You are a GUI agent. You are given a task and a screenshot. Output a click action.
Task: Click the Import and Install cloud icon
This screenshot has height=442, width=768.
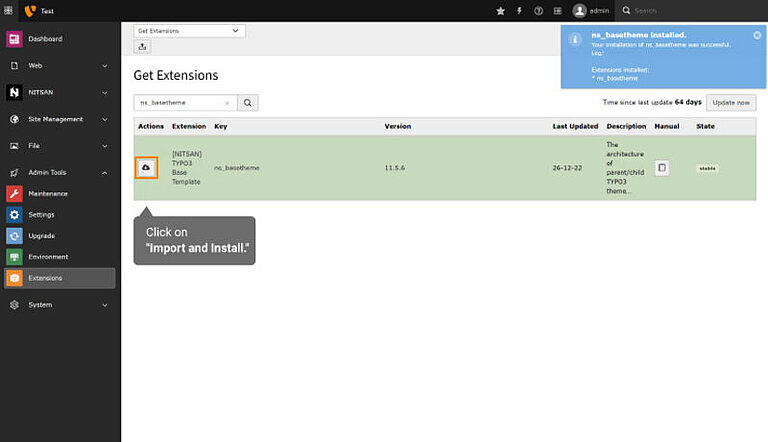pyautogui.click(x=147, y=168)
